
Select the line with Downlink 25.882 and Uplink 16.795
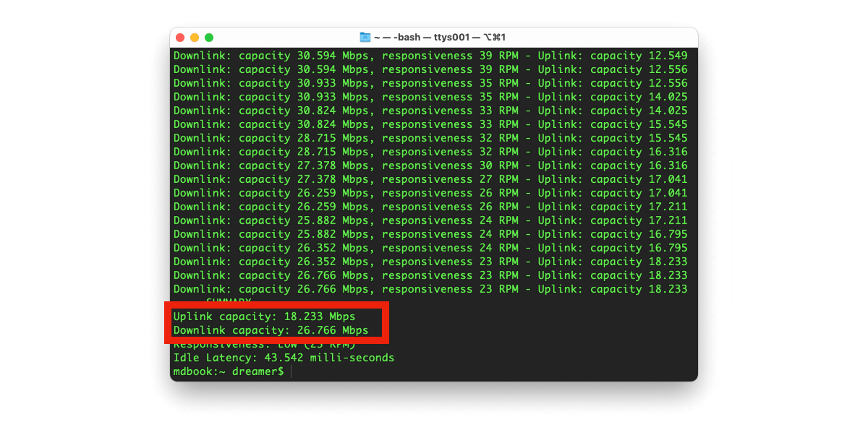pos(430,234)
